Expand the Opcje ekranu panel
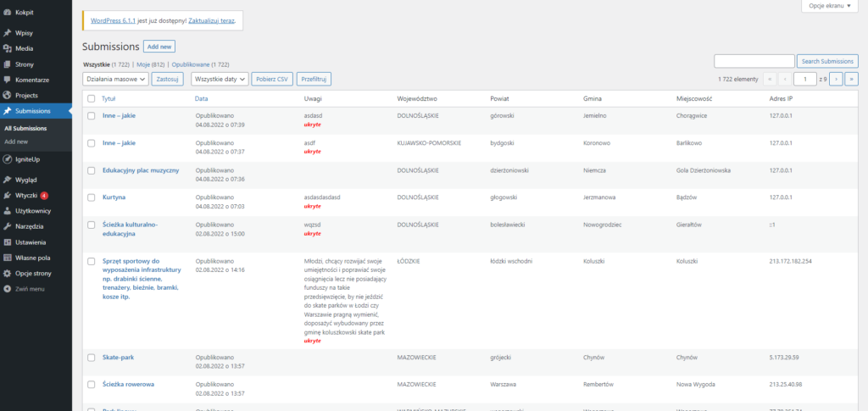 (x=829, y=6)
